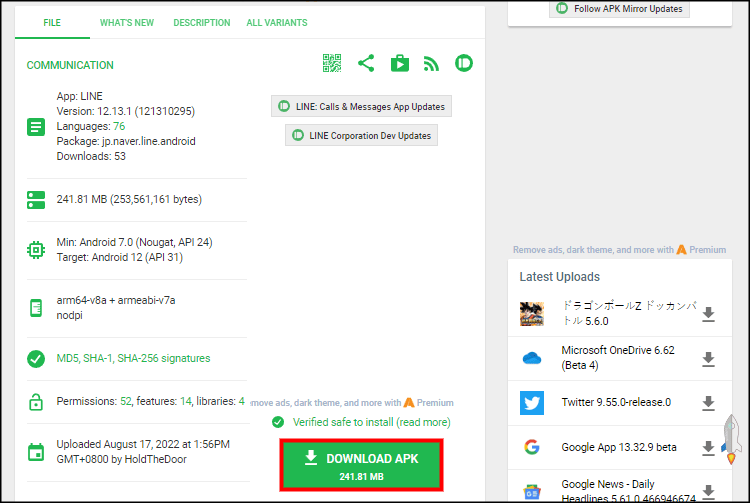Viewport: 750px width, 503px height.
Task: Click the Android version chip icon
Action: [x=36, y=250]
